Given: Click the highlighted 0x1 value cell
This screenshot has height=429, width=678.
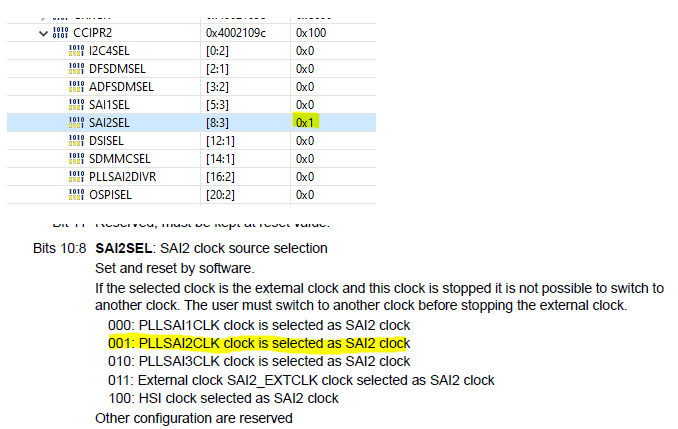Looking at the screenshot, I should click(305, 122).
